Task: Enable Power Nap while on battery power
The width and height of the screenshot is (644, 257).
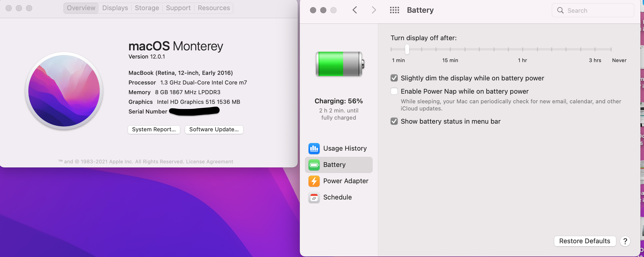Action: (x=394, y=91)
